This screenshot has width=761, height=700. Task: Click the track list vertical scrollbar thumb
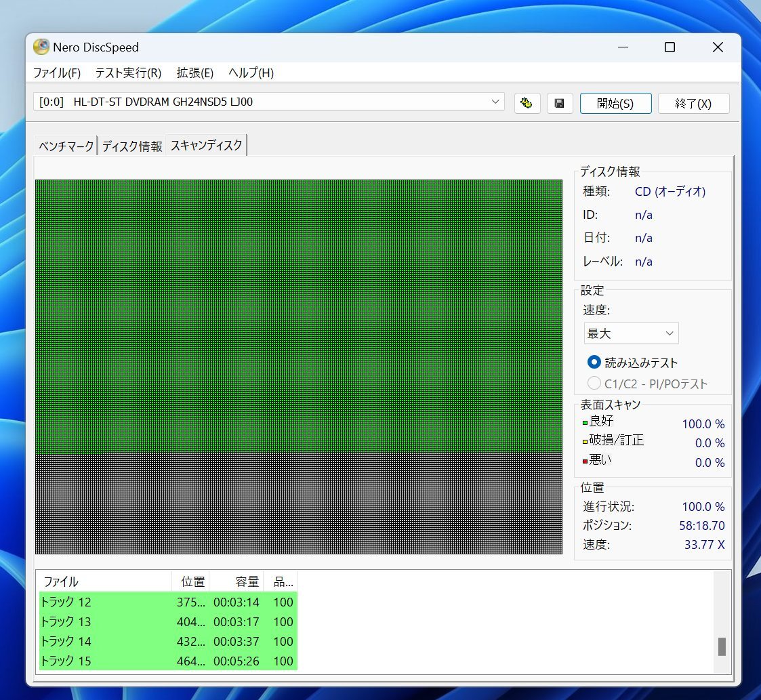722,646
